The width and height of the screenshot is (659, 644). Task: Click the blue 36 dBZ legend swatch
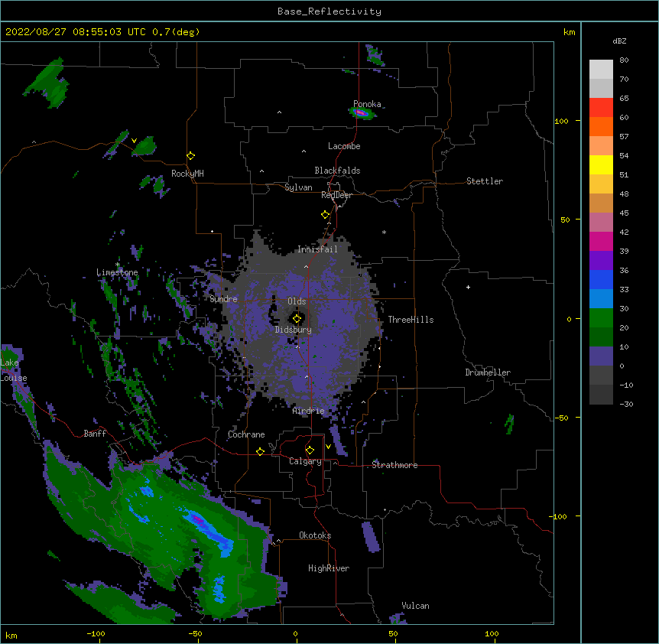click(601, 279)
